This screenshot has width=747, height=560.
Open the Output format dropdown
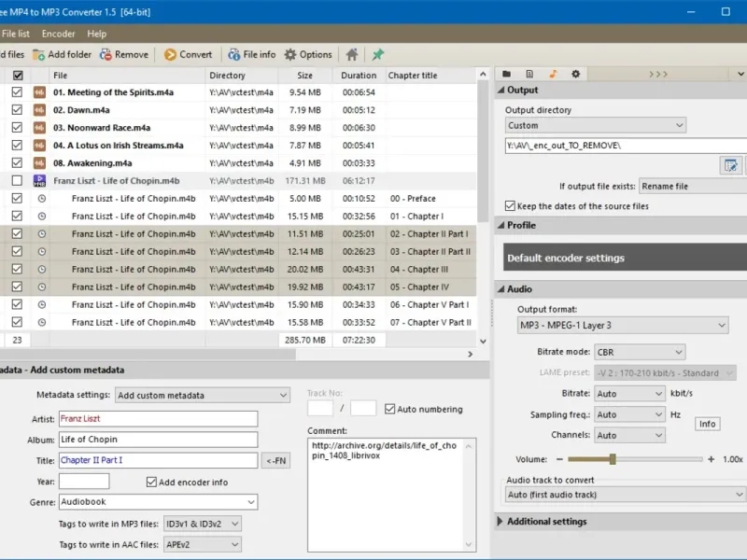tap(623, 325)
